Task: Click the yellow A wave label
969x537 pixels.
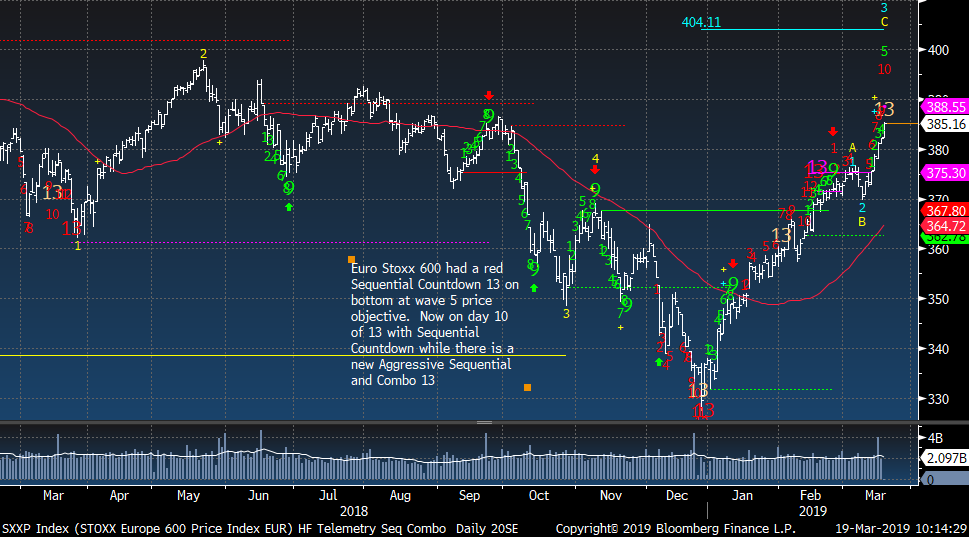Action: click(852, 148)
